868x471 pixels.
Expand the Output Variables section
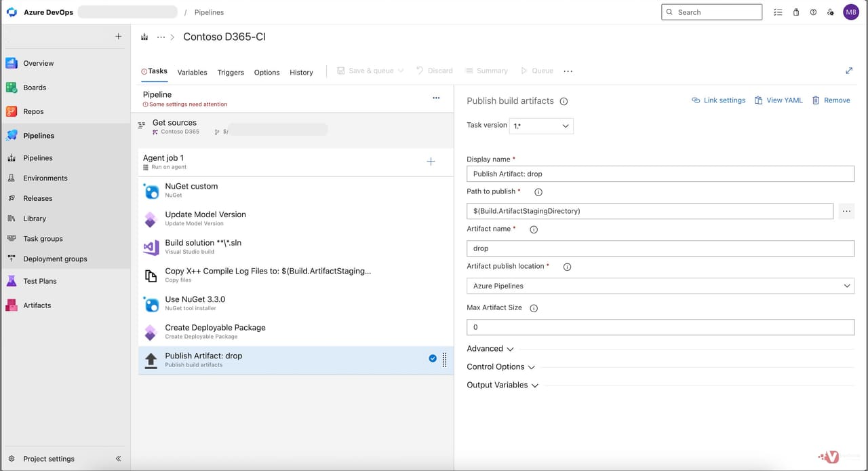click(x=502, y=385)
